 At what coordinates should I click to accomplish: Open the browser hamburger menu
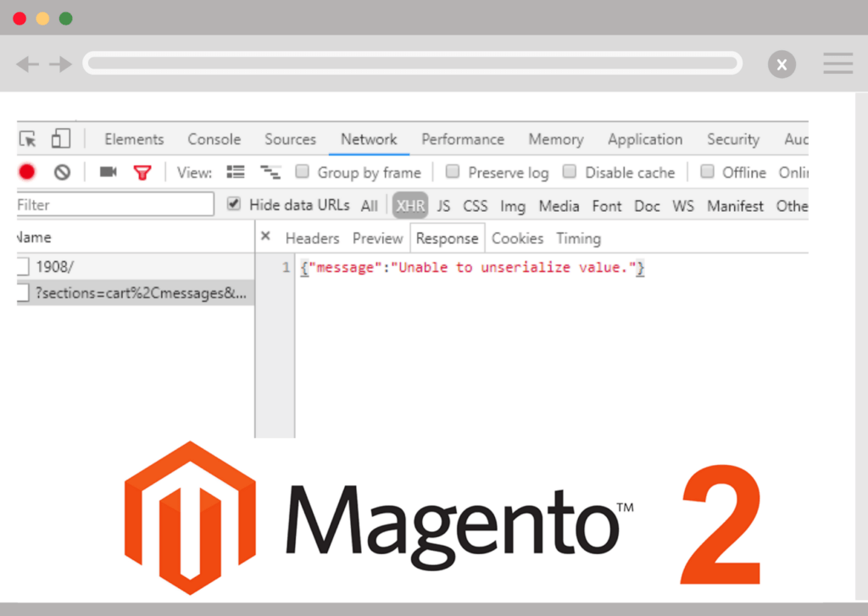pyautogui.click(x=837, y=63)
